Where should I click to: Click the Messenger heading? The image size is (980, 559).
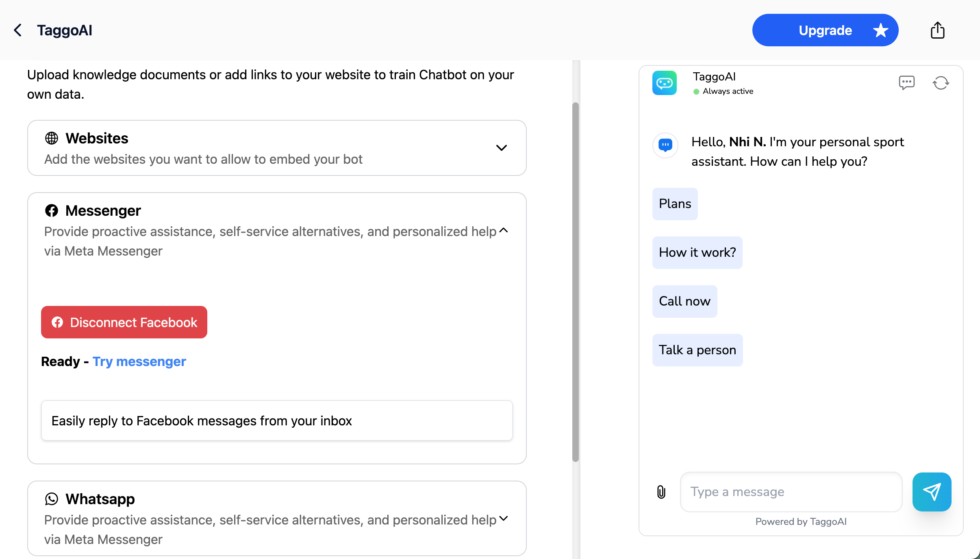(x=103, y=210)
